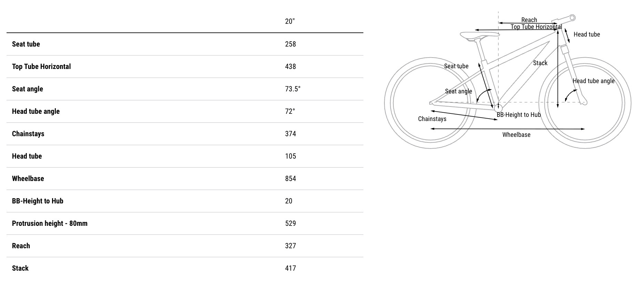Click the bike saddle in the diagram
Image resolution: width=644 pixels, height=291 pixels.
[479, 35]
